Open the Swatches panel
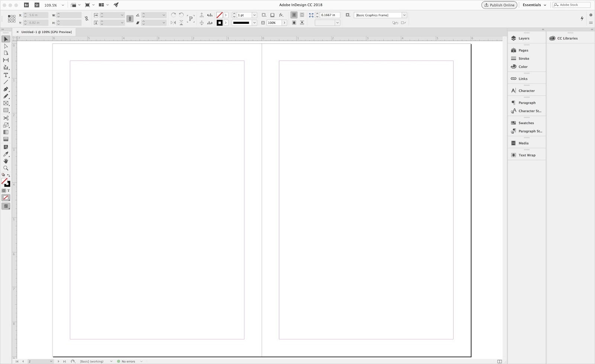 click(525, 123)
